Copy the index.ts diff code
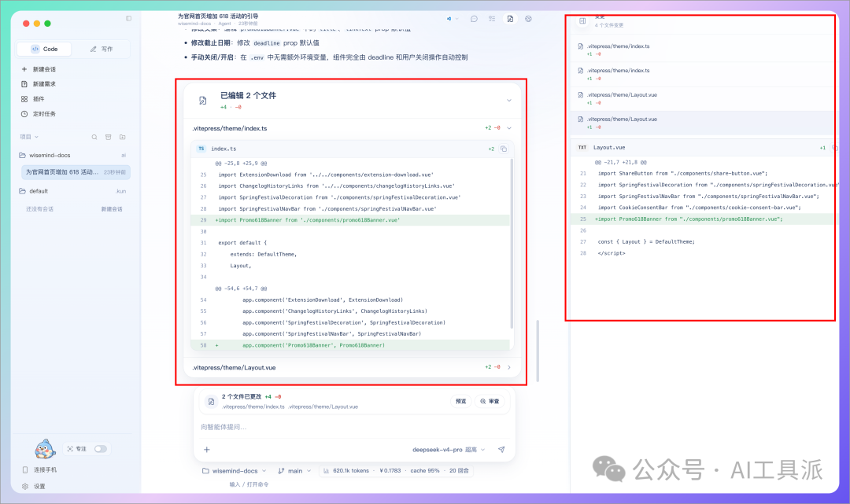Image resolution: width=850 pixels, height=504 pixels. (x=504, y=149)
